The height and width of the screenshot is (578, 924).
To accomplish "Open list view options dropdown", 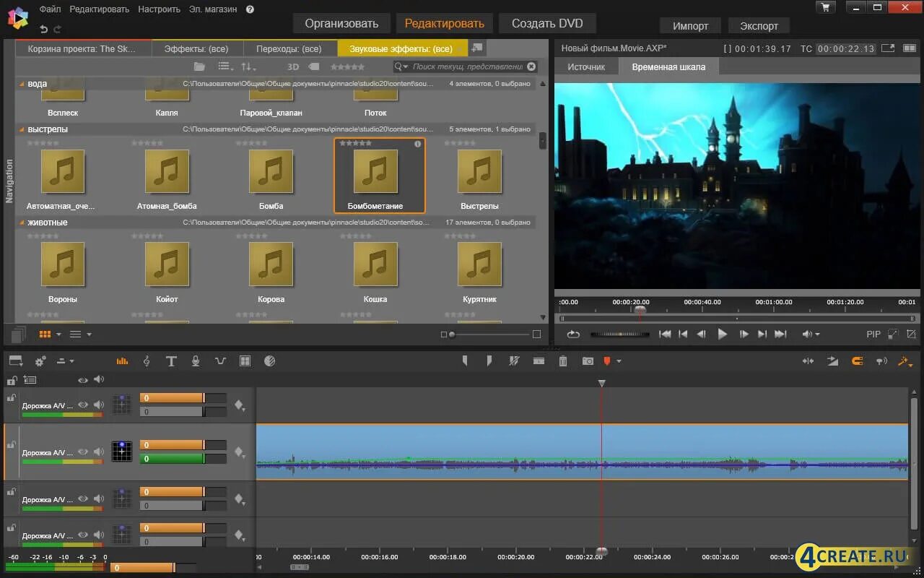I will 225,66.
